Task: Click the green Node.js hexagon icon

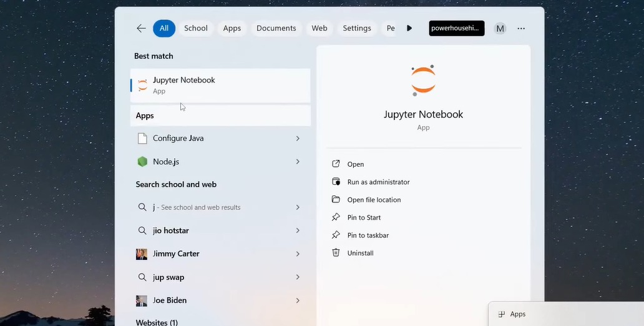Action: pos(142,162)
